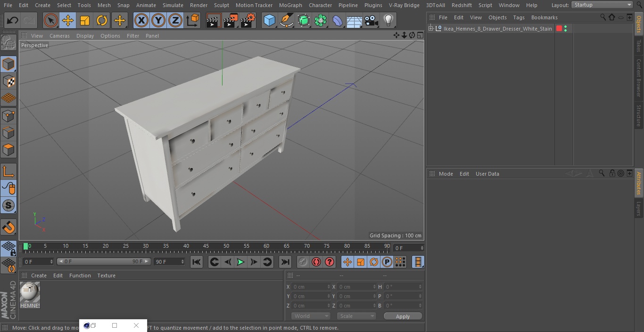Add a Subdivision Surface generator

[304, 20]
